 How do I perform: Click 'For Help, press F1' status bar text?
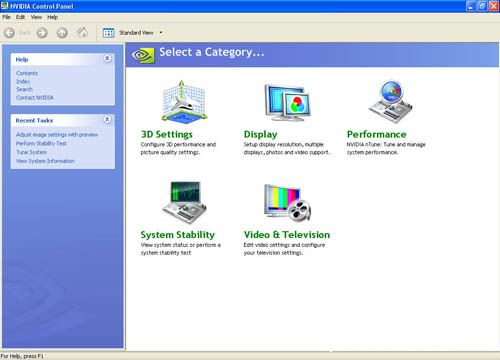pos(22,356)
